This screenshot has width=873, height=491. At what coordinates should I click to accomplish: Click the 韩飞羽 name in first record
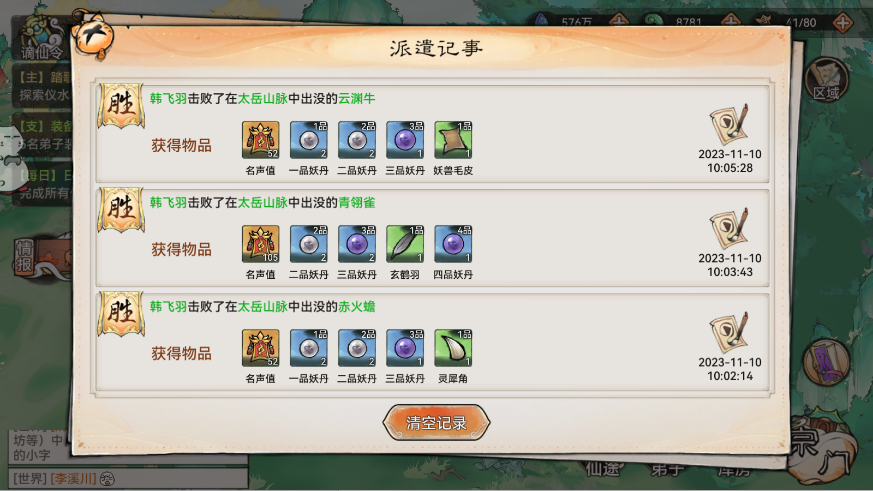[x=168, y=99]
